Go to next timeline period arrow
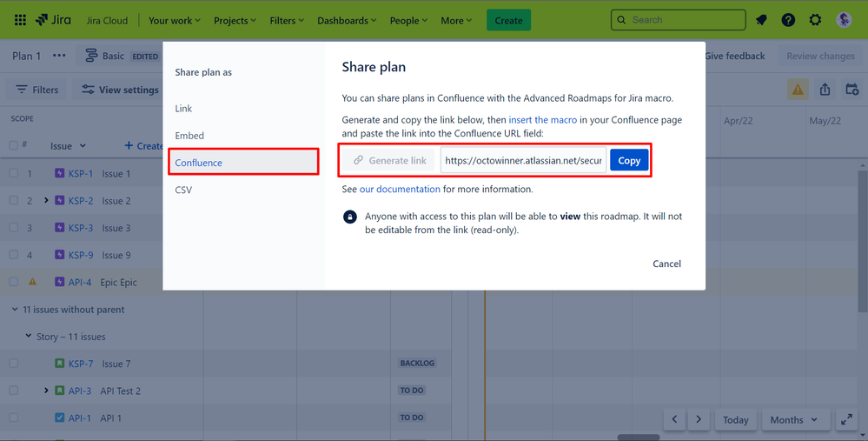The height and width of the screenshot is (441, 868). click(699, 420)
